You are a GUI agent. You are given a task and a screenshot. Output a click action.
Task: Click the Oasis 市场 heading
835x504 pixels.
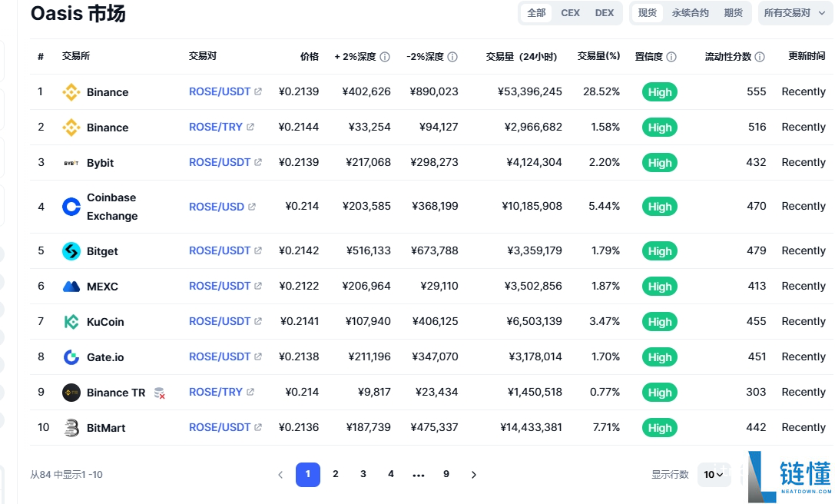pyautogui.click(x=78, y=13)
